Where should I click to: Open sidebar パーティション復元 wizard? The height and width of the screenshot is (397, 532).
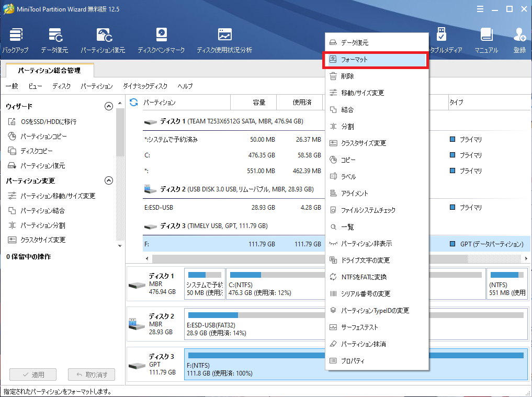tap(37, 166)
